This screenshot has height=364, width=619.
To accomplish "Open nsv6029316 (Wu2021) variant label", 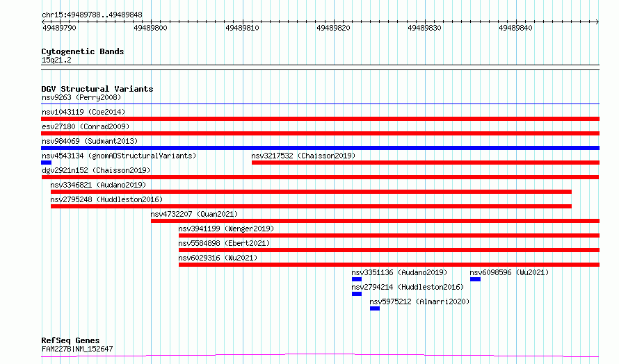I will tap(218, 258).
